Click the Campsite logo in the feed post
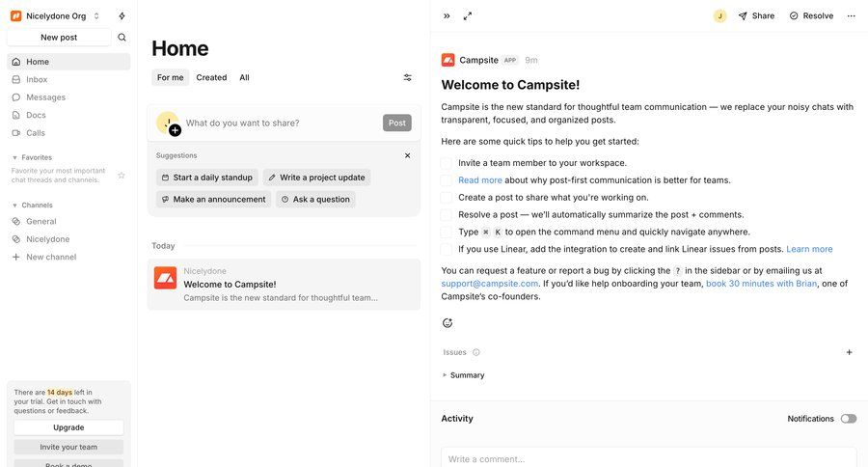Screen dimensions: 868x467 [x=165, y=278]
